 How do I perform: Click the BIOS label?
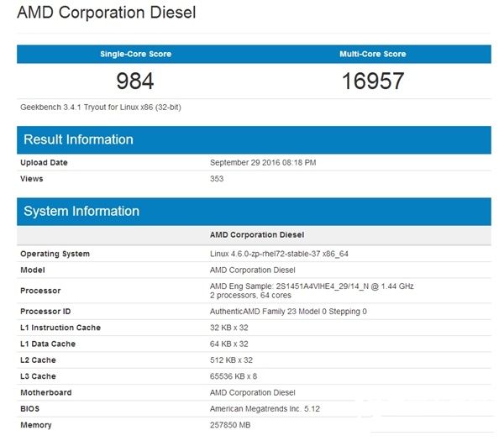point(29,409)
